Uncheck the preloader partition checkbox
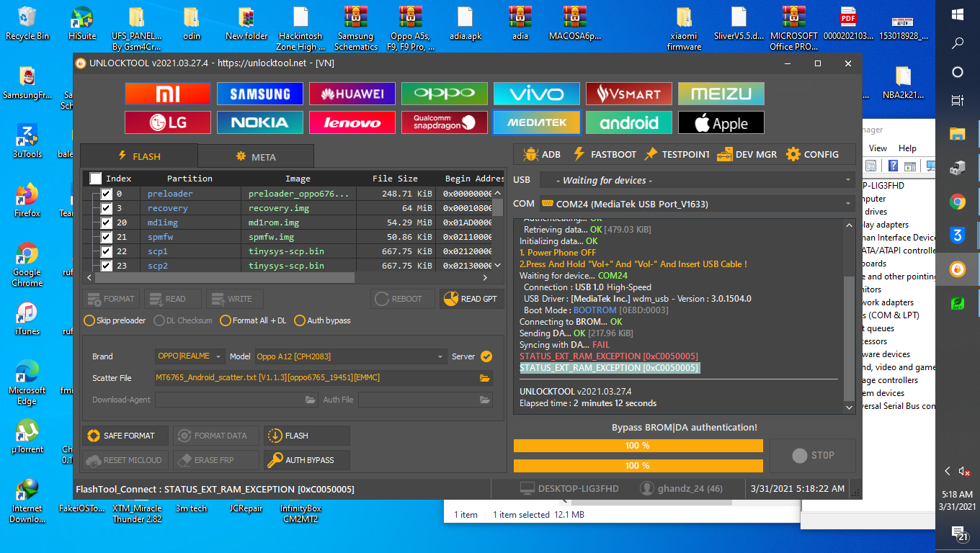 [107, 194]
